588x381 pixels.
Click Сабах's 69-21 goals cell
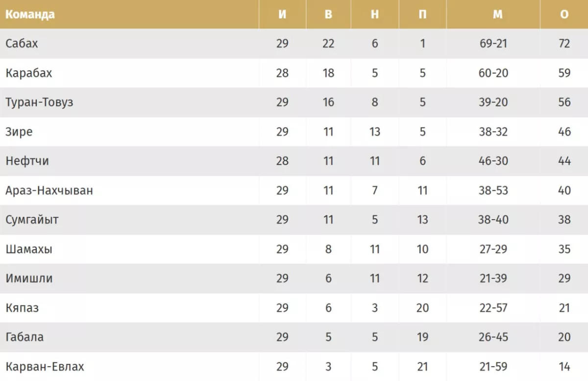pyautogui.click(x=493, y=44)
